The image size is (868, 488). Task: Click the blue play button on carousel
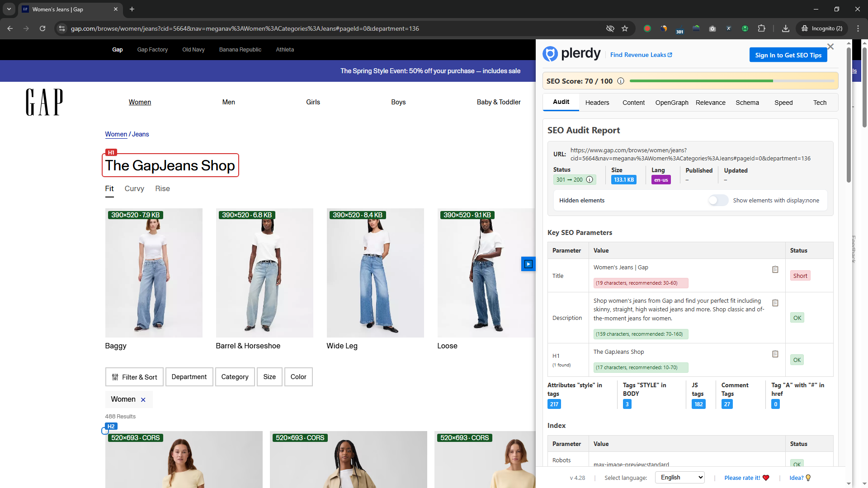pos(528,264)
